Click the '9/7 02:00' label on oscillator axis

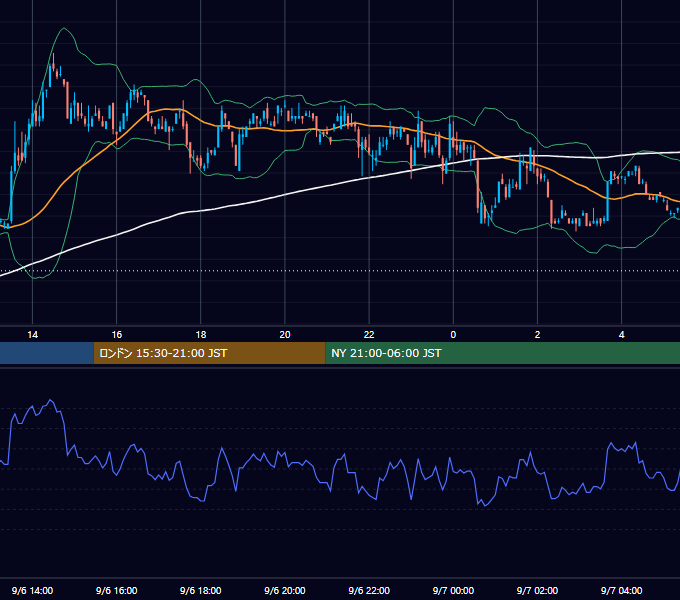click(537, 590)
